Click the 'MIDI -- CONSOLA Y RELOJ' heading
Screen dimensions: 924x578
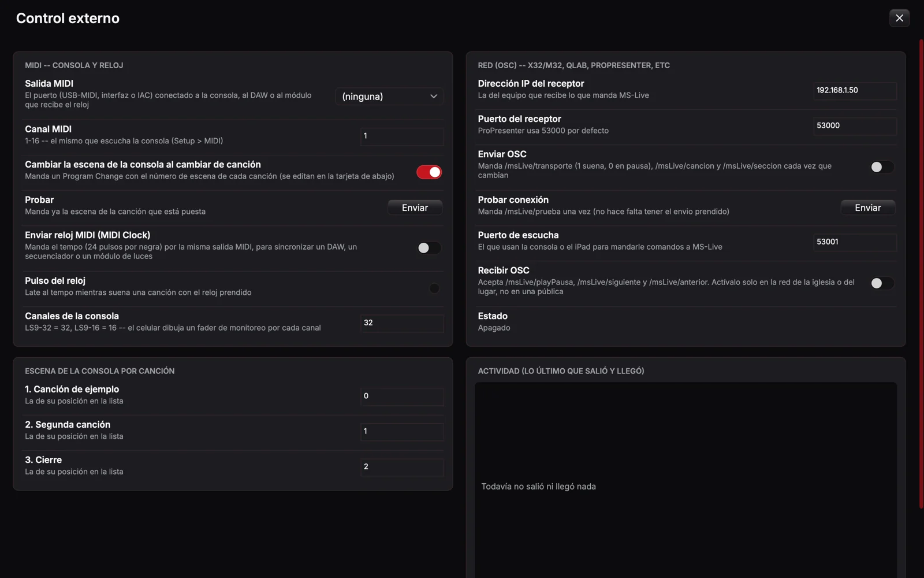tap(74, 65)
